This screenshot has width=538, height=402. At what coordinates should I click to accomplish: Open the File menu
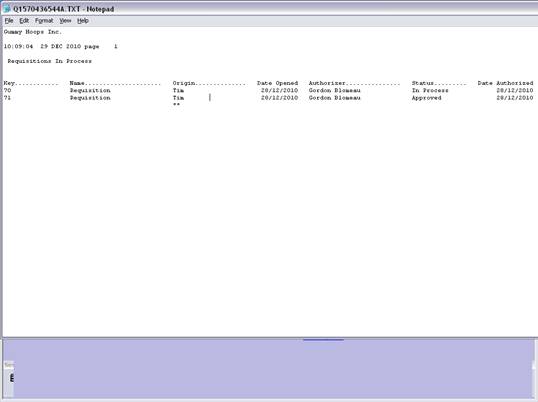coord(9,21)
